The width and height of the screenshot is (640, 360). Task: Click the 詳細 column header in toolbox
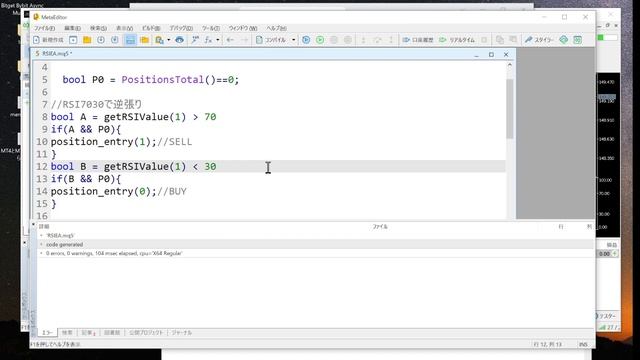[x=44, y=227]
